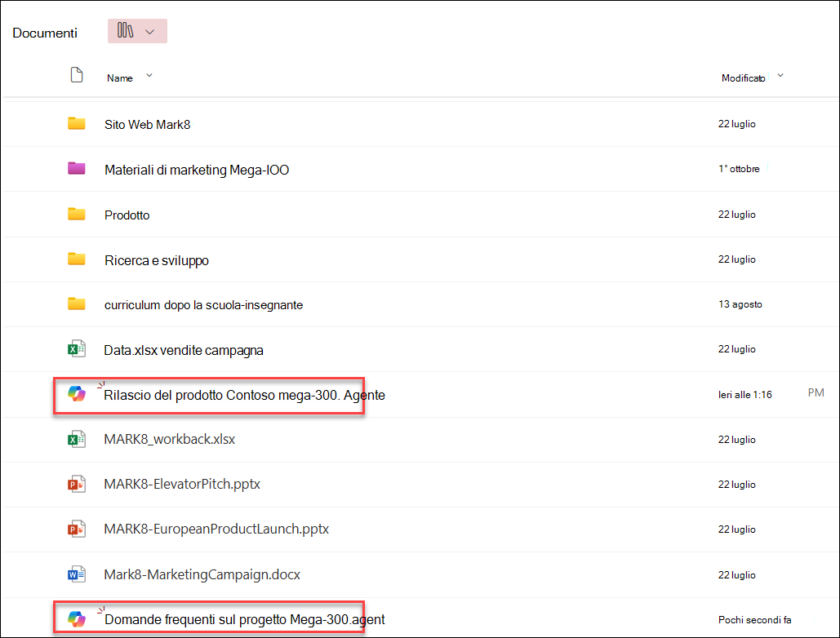
Task: Click the pink Materiali di marketing folder icon
Action: pyautogui.click(x=77, y=169)
